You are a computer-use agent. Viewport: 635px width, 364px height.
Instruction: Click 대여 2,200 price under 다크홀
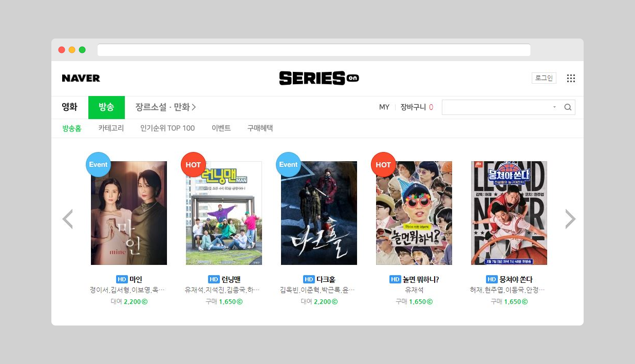(319, 301)
